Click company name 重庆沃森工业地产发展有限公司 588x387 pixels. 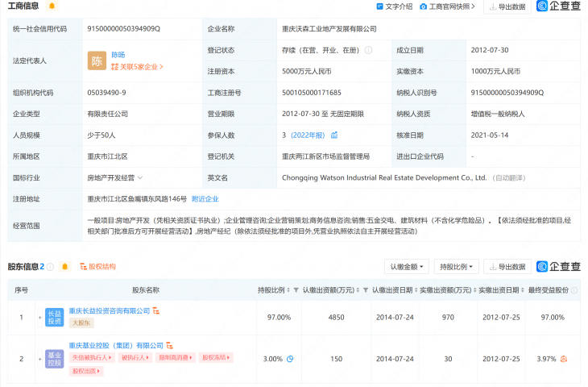(329, 29)
